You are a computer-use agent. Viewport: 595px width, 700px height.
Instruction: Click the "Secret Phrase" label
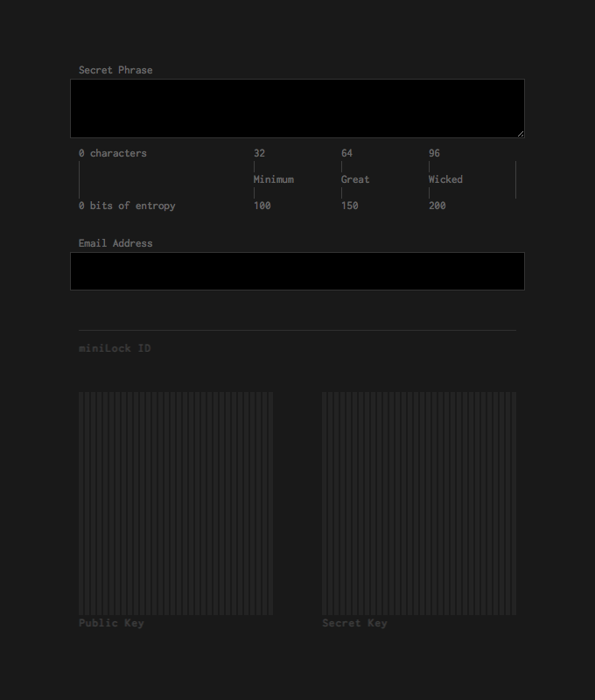pos(115,70)
